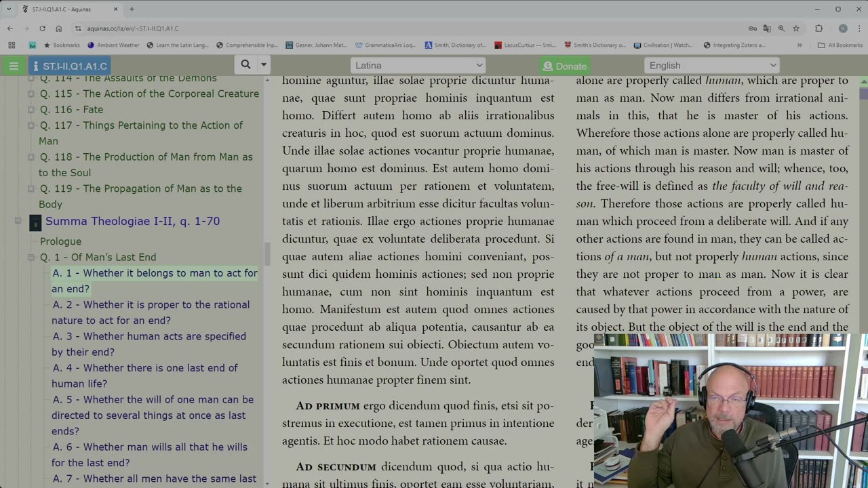Open the green hamburger menu
868x488 pixels.
pyautogui.click(x=14, y=66)
